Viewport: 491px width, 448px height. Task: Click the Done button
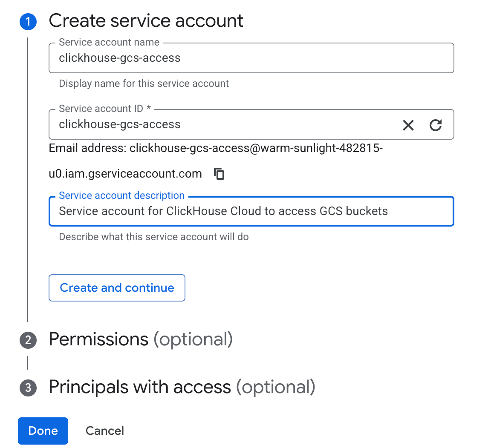[x=43, y=431]
